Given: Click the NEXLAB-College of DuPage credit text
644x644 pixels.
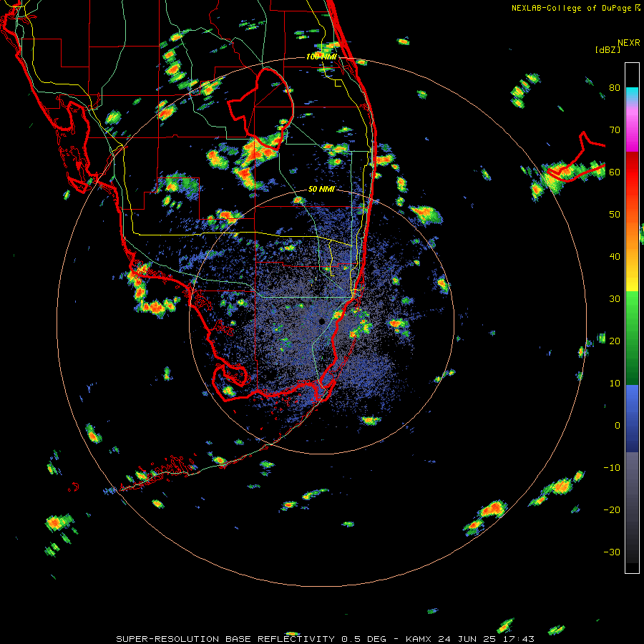Looking at the screenshot, I should (x=571, y=8).
